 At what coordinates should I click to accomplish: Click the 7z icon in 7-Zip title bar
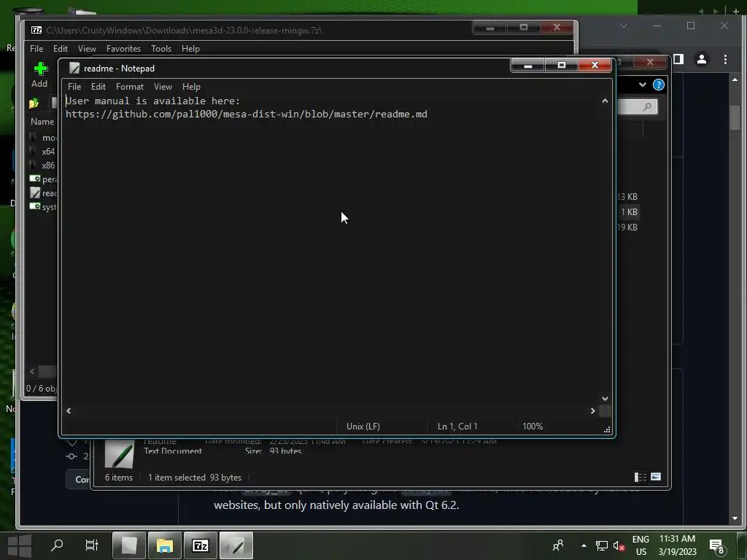tap(36, 30)
